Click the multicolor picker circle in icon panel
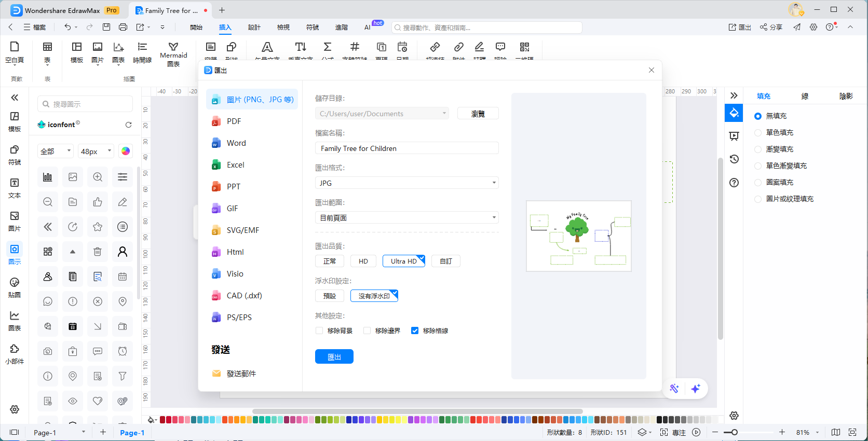Viewport: 868px width, 441px height. coord(125,151)
